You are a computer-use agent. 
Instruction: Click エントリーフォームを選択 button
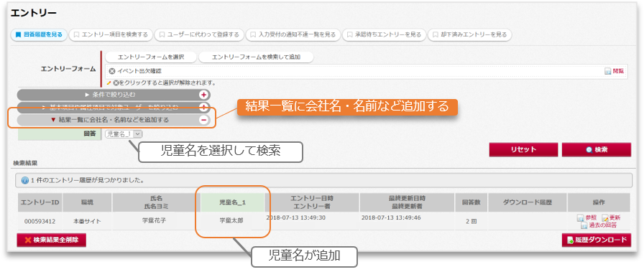coord(151,57)
